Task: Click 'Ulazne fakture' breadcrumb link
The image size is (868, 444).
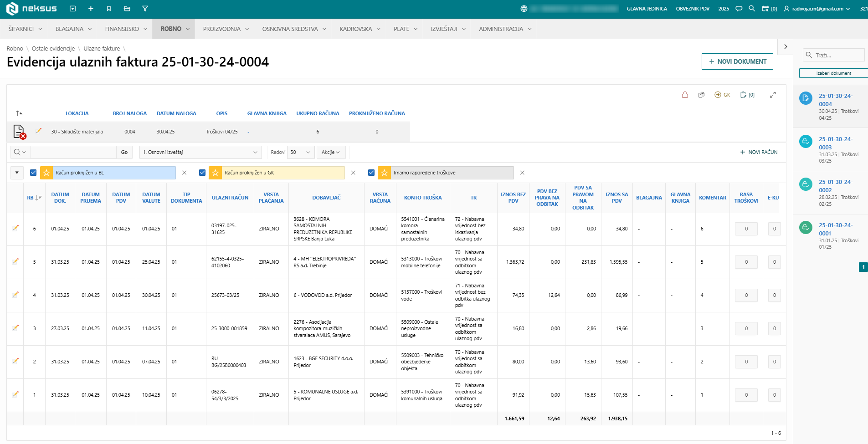Action: tap(102, 48)
